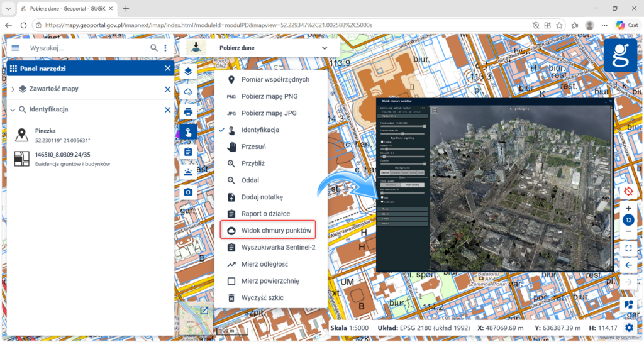Adjust the Point budget slider in viewer
This screenshot has height=342, width=644.
pos(403,126)
